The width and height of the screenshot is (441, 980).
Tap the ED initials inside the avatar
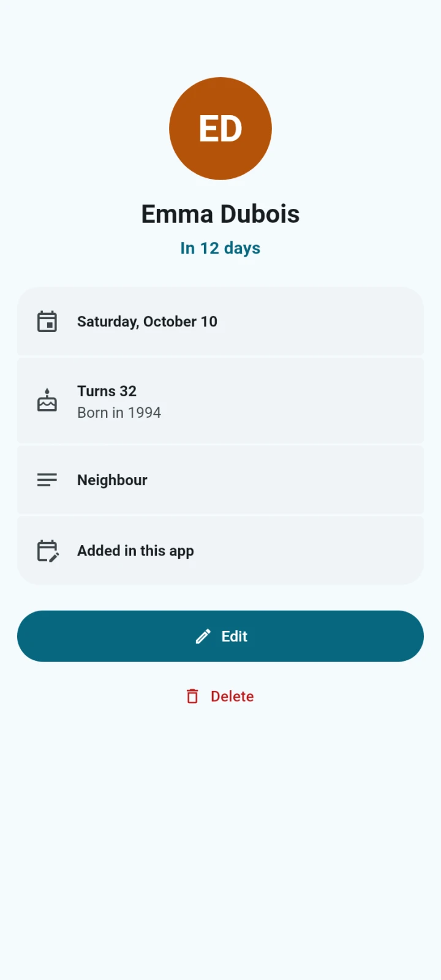pyautogui.click(x=221, y=129)
